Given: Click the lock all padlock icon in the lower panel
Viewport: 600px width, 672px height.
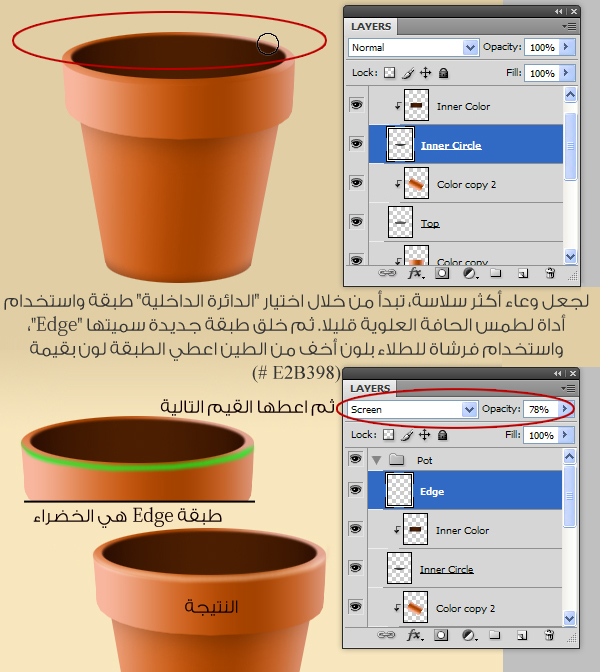Looking at the screenshot, I should [443, 435].
